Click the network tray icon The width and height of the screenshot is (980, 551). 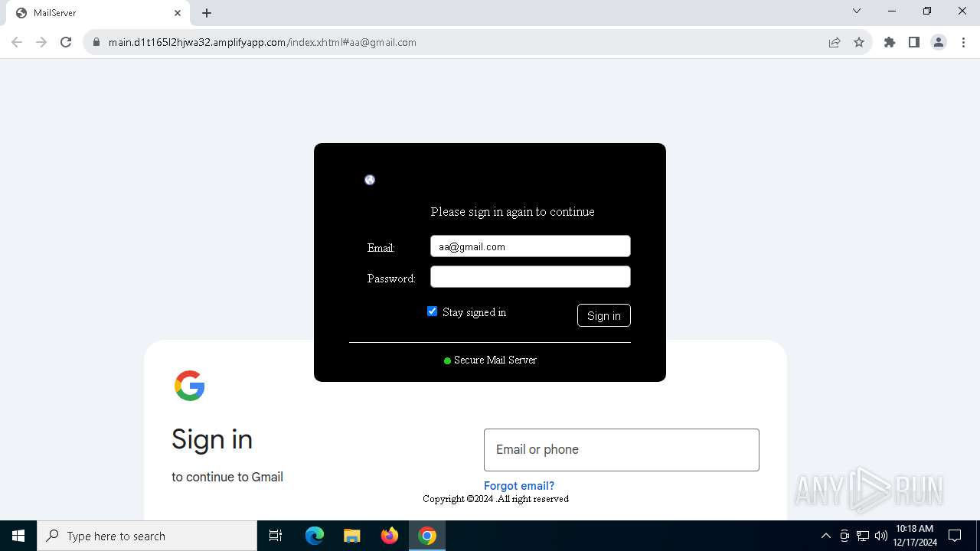click(x=863, y=536)
